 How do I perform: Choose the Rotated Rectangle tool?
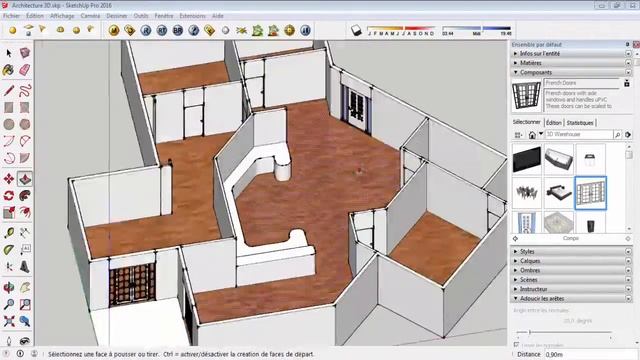25,107
